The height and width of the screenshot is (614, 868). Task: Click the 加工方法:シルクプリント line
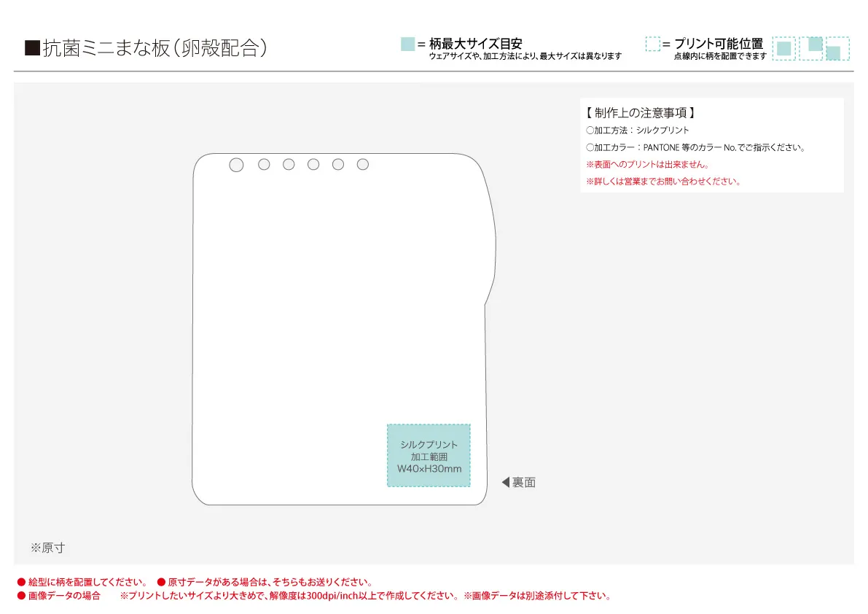tap(638, 130)
